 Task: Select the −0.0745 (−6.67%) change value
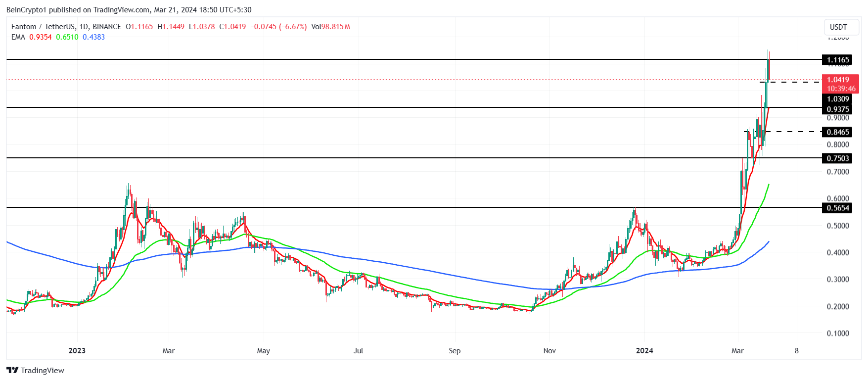coord(278,27)
